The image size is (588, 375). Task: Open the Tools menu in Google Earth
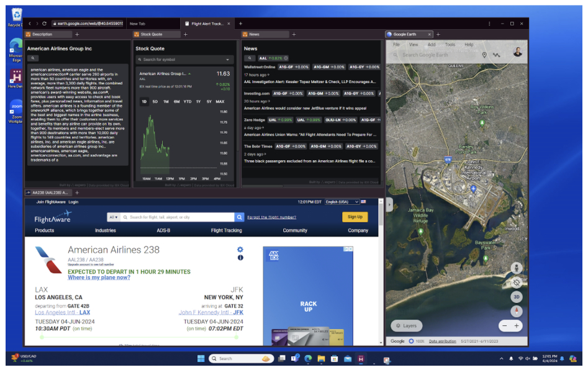click(450, 45)
